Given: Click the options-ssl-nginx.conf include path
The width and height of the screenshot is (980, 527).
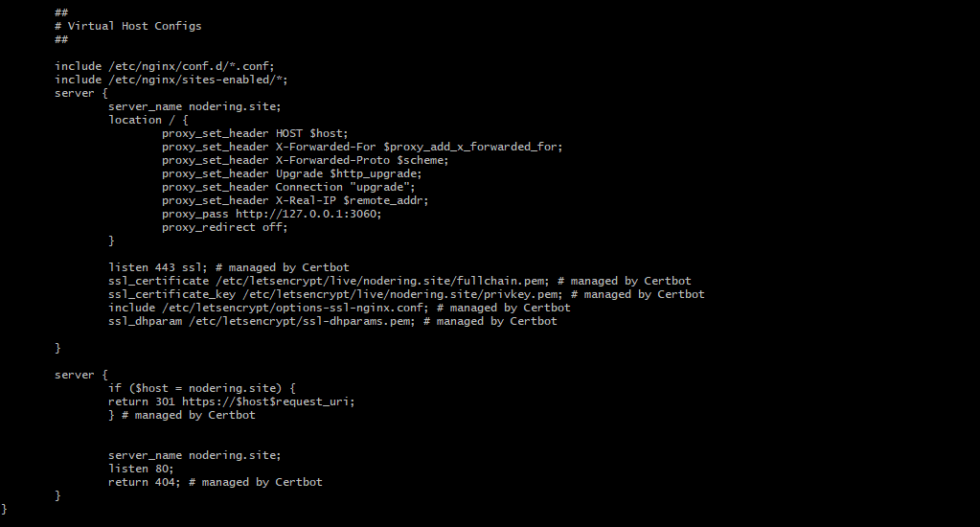Looking at the screenshot, I should click(x=296, y=309).
